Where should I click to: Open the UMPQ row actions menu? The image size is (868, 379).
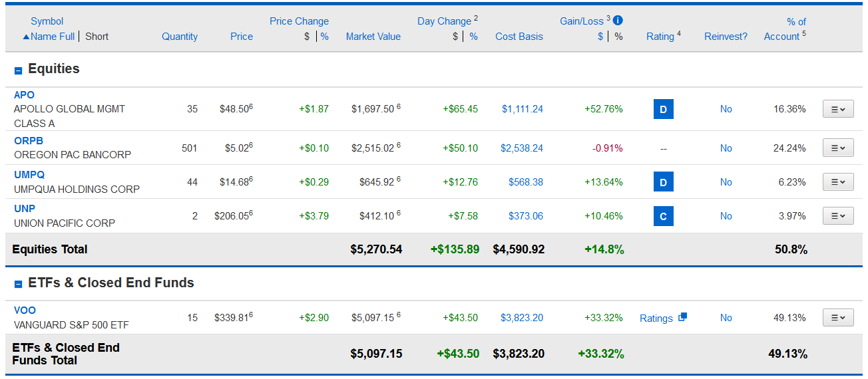[x=838, y=182]
